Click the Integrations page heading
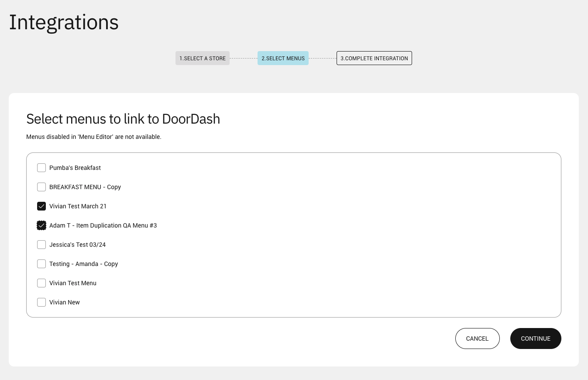Viewport: 588px width, 380px height. (63, 22)
